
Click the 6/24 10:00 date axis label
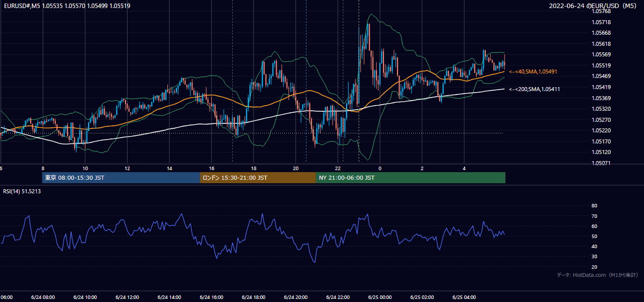point(85,297)
